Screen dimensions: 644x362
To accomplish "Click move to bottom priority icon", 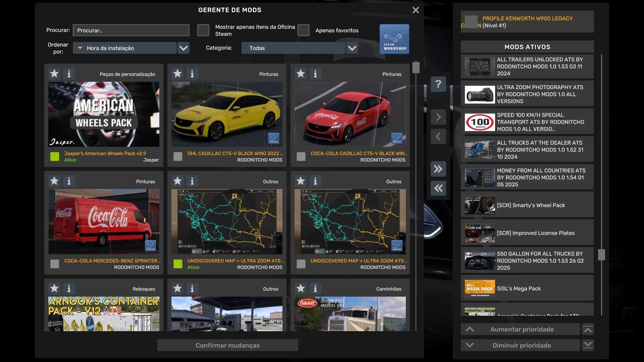I will point(588,345).
